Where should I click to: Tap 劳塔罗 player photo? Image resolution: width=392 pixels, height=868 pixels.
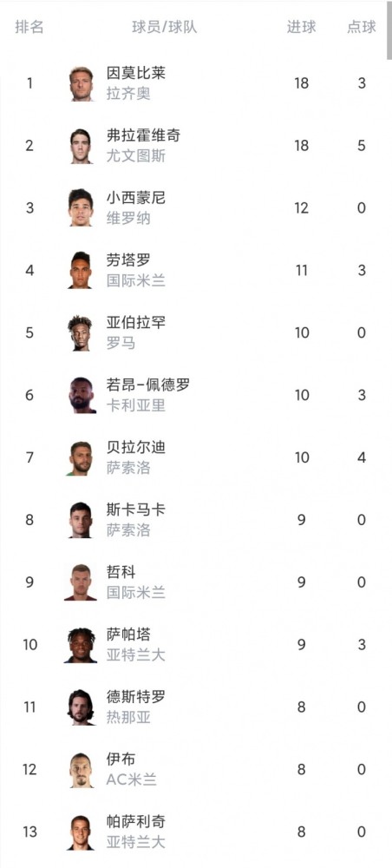point(82,271)
